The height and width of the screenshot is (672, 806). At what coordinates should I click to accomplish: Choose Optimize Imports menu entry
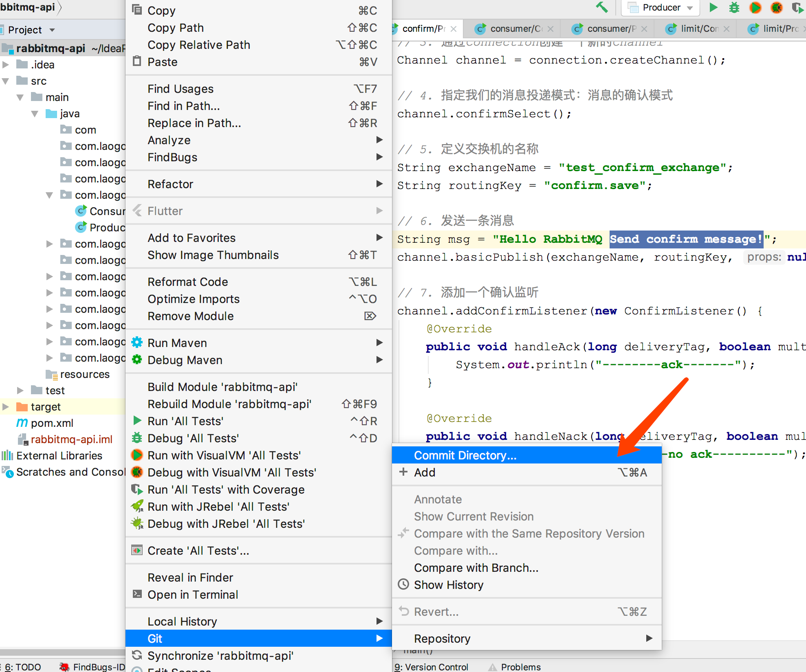coord(259,299)
